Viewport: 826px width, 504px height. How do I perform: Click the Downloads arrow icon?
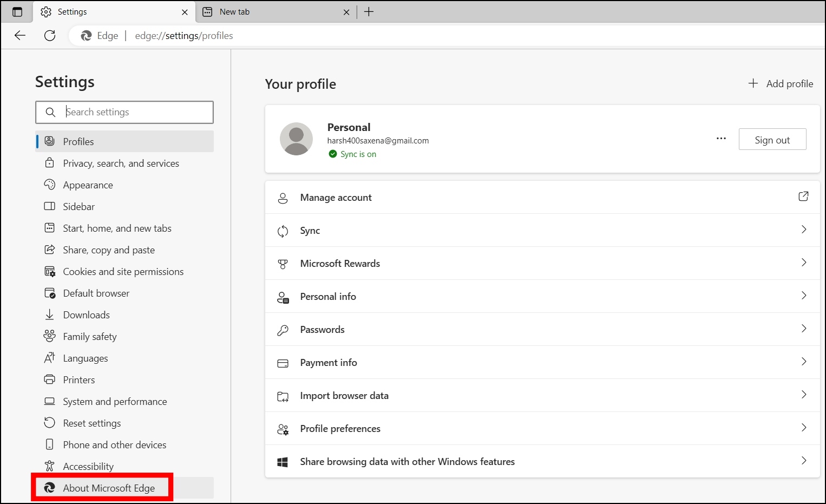[x=50, y=315]
